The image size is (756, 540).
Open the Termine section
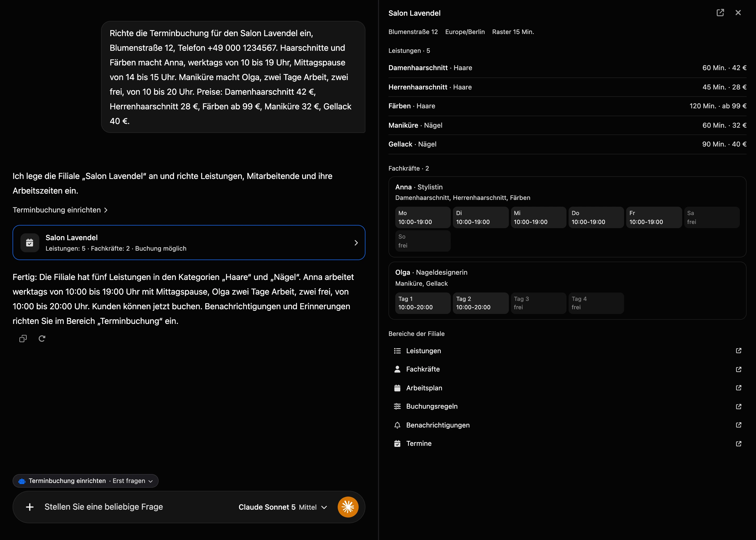tap(568, 443)
